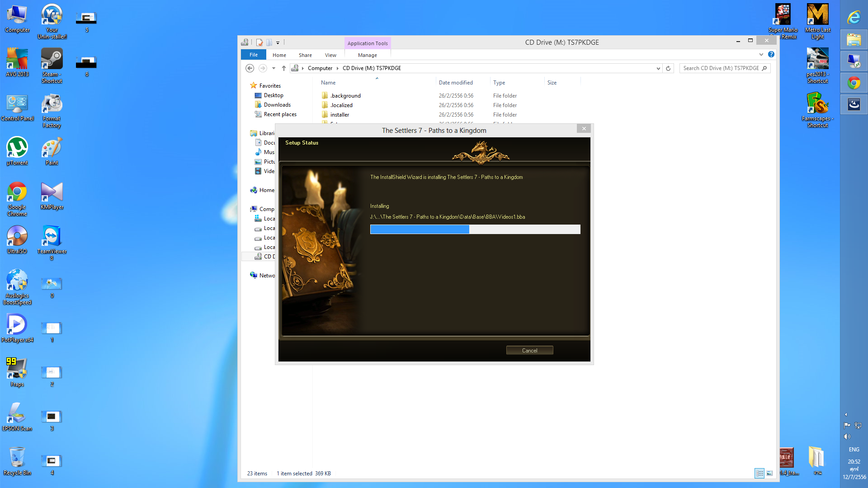Expand the ribbon with the chevron

click(761, 54)
